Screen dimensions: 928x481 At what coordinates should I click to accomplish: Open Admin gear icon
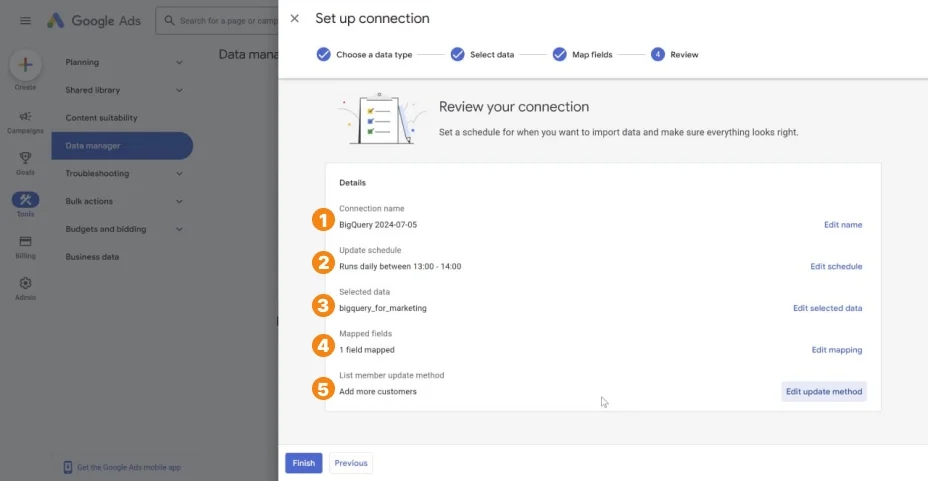(x=25, y=283)
